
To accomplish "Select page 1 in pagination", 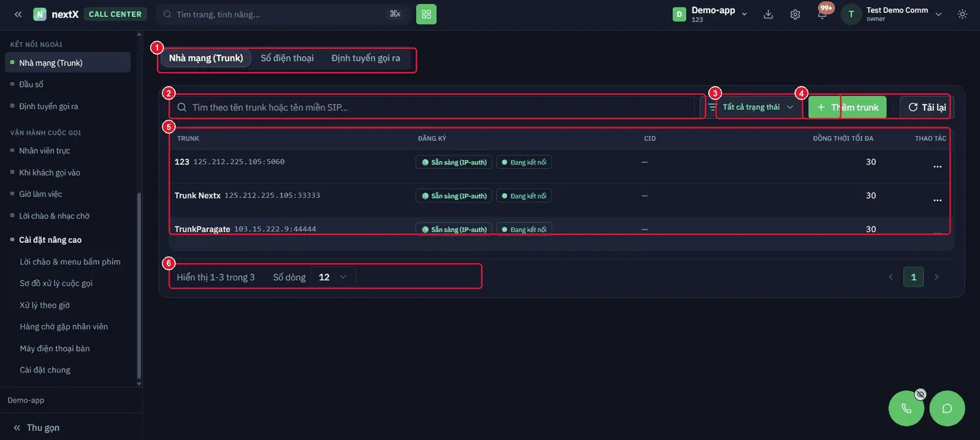I will pyautogui.click(x=913, y=277).
